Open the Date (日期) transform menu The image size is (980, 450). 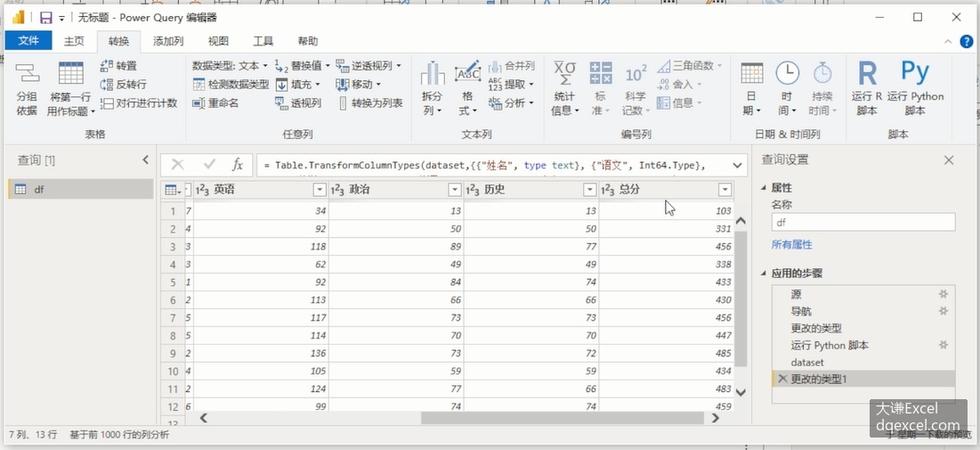coord(752,89)
